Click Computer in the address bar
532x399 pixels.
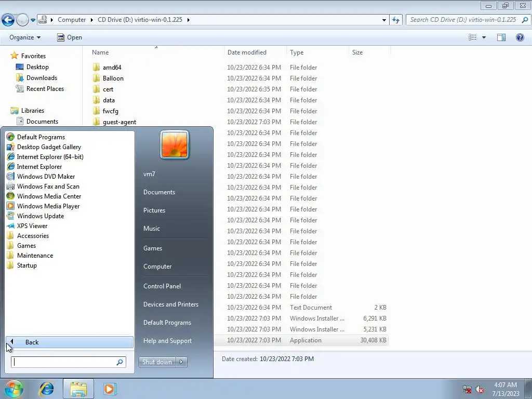point(72,20)
